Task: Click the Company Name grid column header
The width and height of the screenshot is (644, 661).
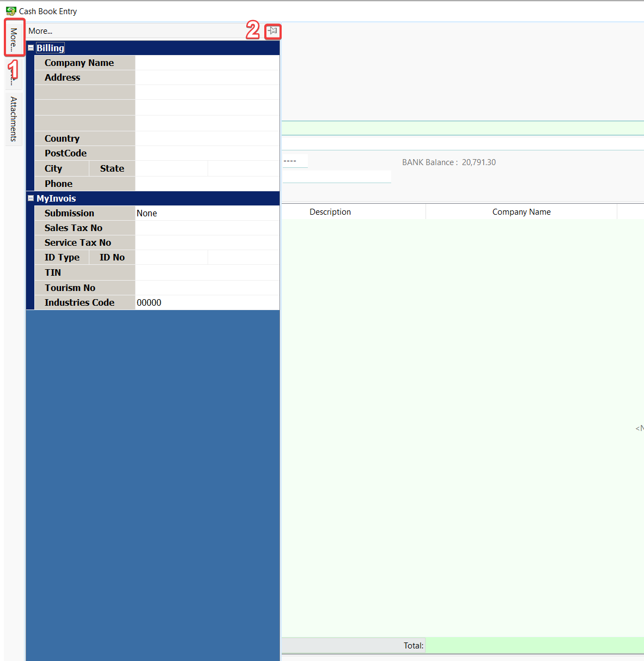Action: (x=521, y=212)
